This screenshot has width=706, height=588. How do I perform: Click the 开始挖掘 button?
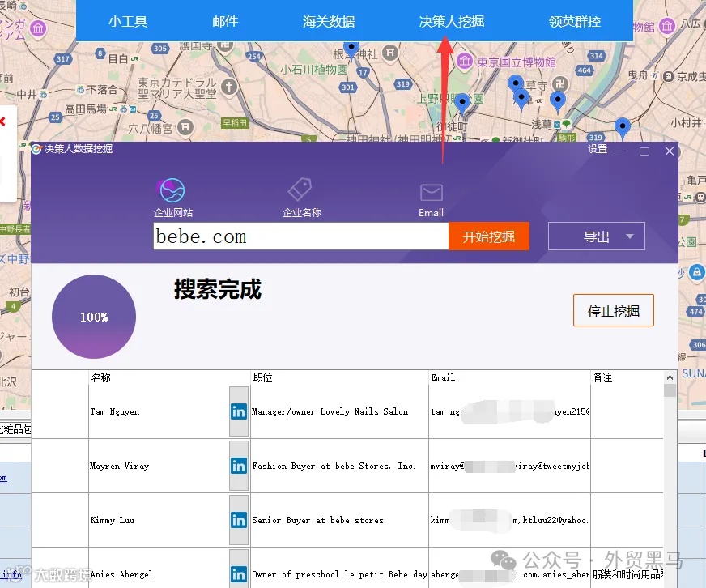pos(489,236)
